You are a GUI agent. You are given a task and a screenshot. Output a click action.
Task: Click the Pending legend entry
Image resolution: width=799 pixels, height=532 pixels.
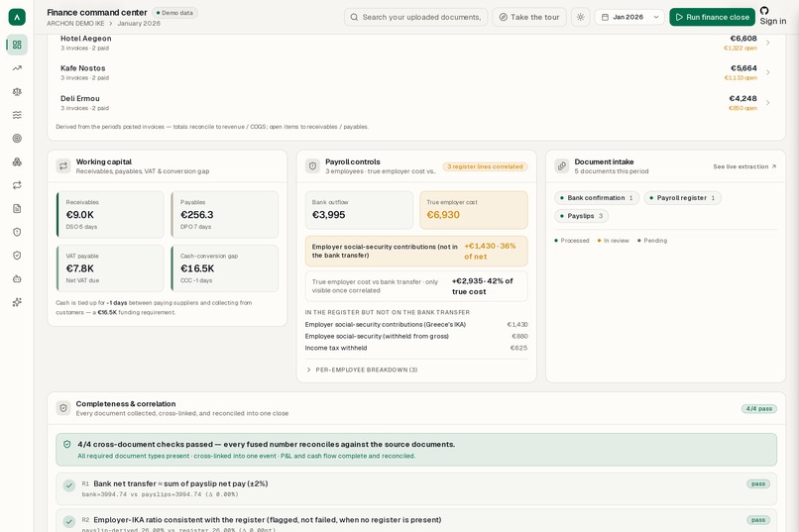pos(652,241)
